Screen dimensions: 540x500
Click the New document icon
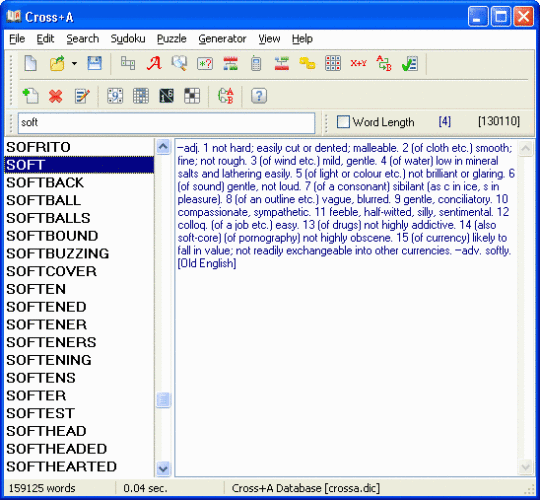pyautogui.click(x=31, y=63)
